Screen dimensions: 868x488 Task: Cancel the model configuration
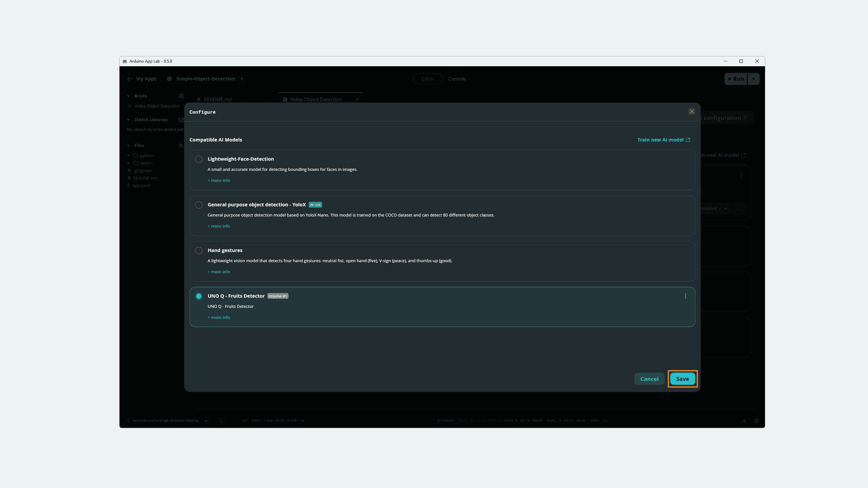point(649,379)
